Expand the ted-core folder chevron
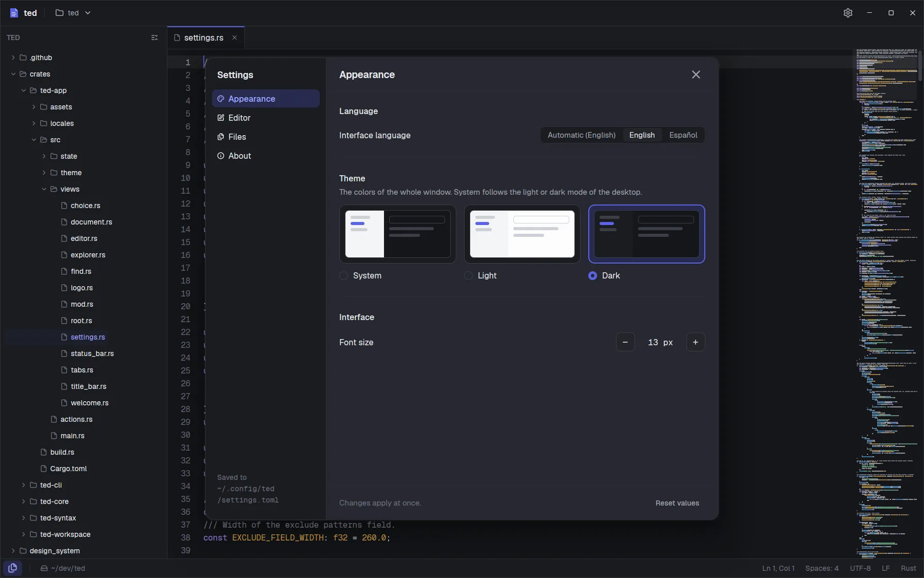This screenshot has height=578, width=924. [24, 501]
